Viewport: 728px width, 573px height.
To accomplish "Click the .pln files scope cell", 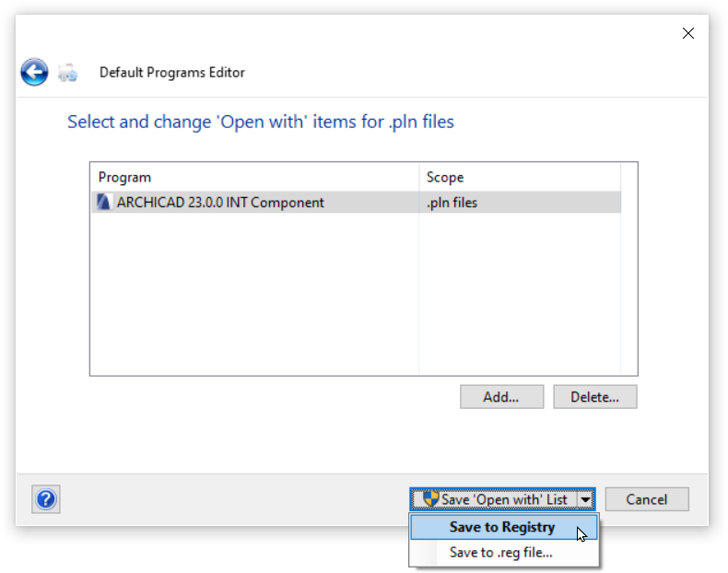I will click(x=452, y=203).
